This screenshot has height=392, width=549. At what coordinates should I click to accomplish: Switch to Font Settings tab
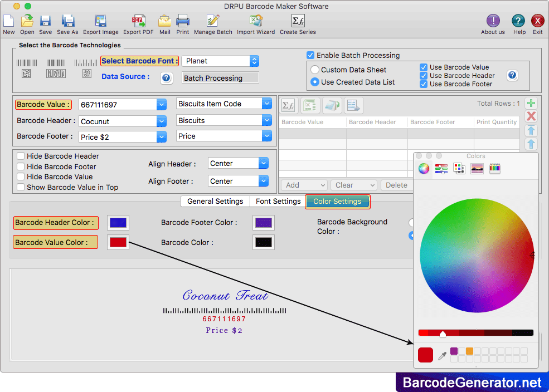[278, 202]
